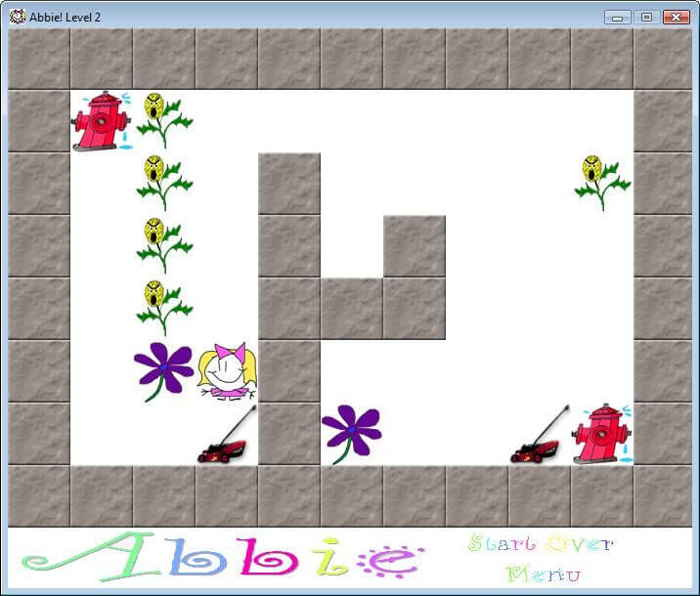The image size is (700, 596).
Task: Click the purple flower beside the central stone column
Action: click(x=351, y=434)
